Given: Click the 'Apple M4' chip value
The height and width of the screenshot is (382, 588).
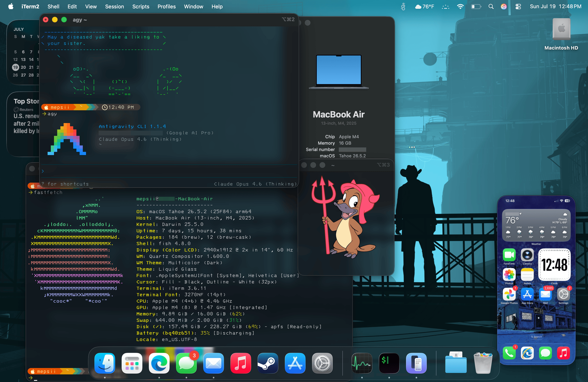Looking at the screenshot, I should [x=349, y=137].
